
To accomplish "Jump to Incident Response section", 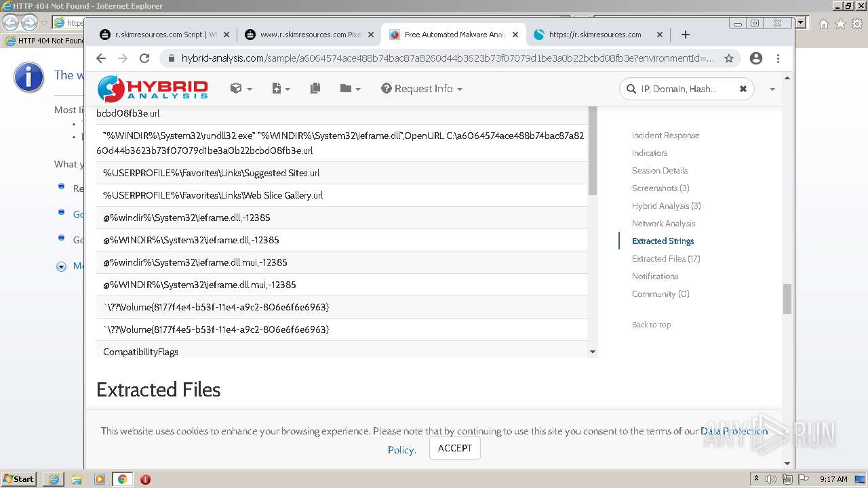I will click(665, 136).
